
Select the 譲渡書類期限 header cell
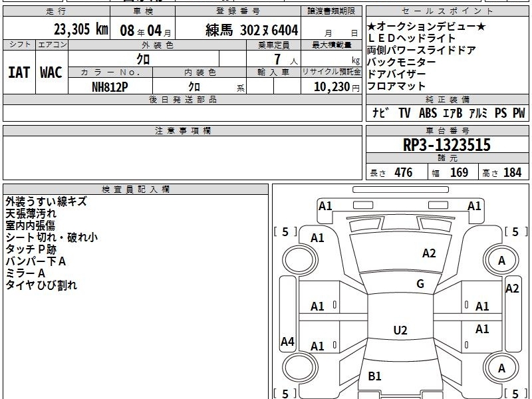(x=331, y=11)
